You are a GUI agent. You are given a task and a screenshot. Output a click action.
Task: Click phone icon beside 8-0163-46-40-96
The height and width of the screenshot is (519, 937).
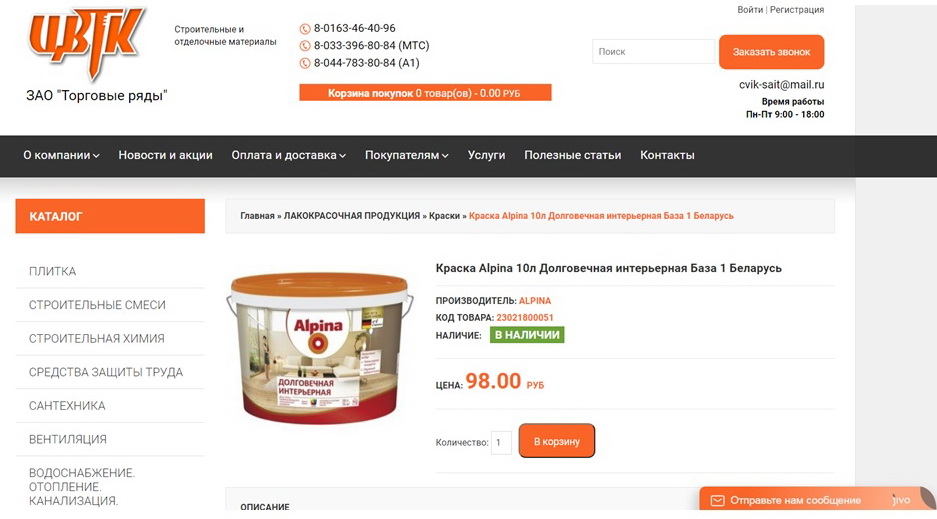coord(305,29)
